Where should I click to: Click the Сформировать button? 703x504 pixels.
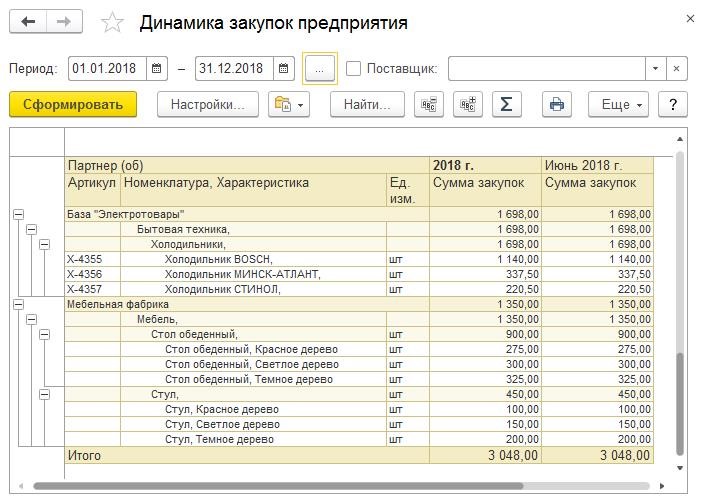pos(73,104)
